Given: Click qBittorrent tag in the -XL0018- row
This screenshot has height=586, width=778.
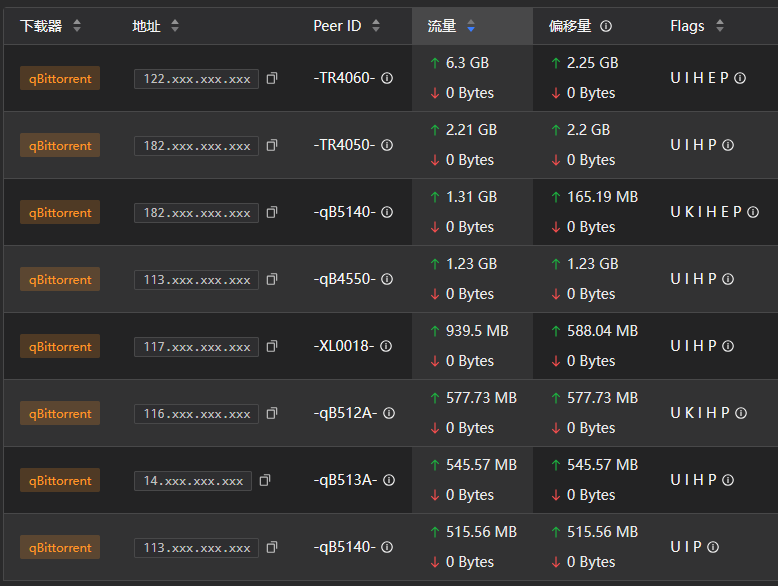Looking at the screenshot, I should click(60, 346).
